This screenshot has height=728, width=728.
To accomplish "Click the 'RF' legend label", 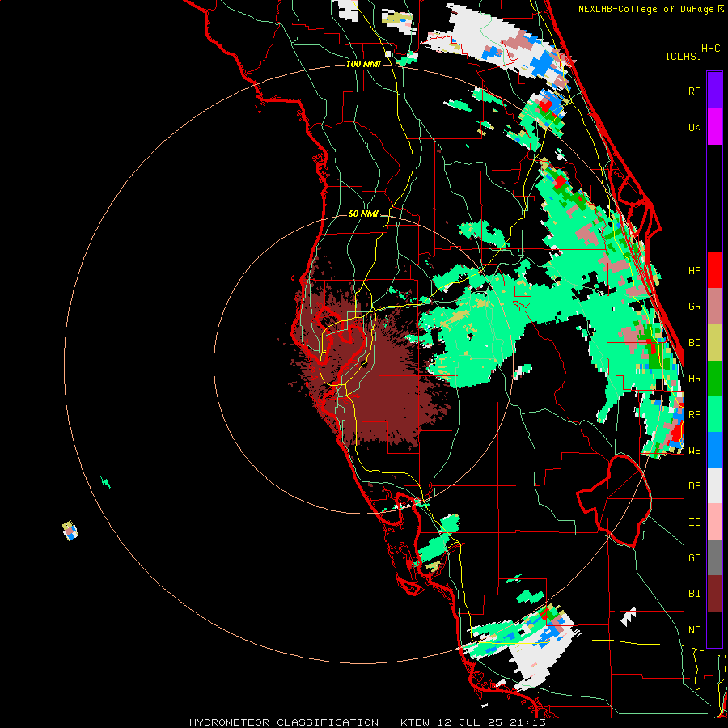I will pyautogui.click(x=694, y=91).
